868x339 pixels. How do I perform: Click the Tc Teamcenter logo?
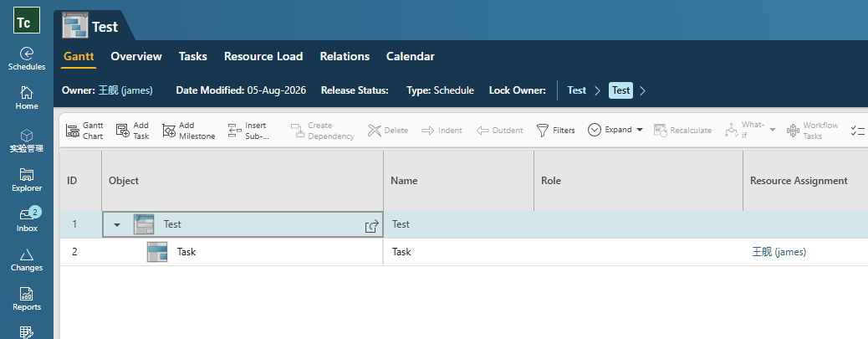(x=27, y=20)
